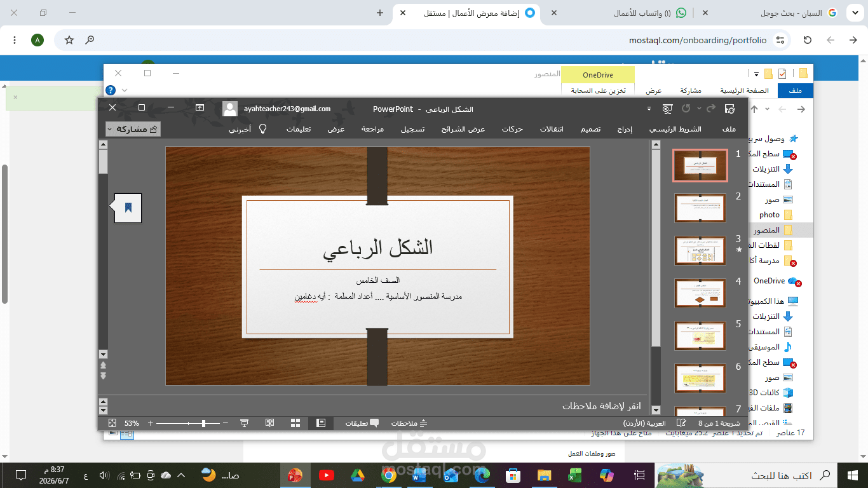The image size is (868, 488).
Task: Open Excel icon in Windows taskbar
Action: pos(574,475)
